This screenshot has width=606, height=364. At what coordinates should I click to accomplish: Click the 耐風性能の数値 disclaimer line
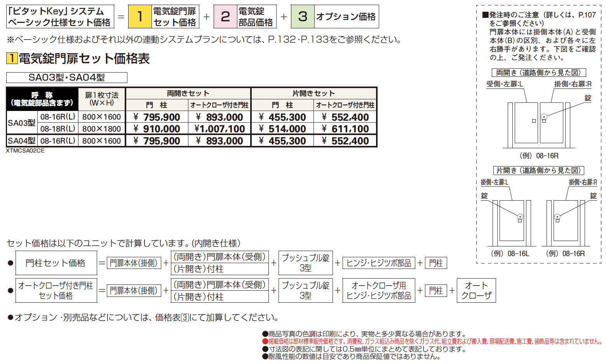point(352,356)
